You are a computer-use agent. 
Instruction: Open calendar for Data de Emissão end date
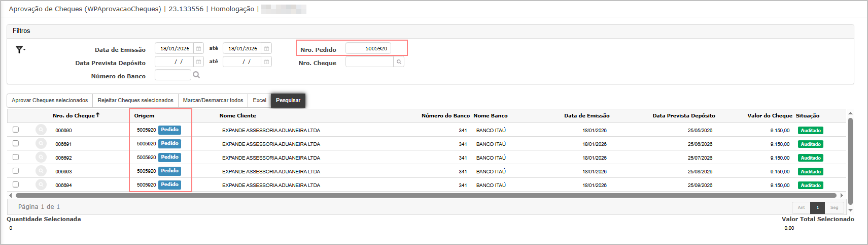coord(266,49)
